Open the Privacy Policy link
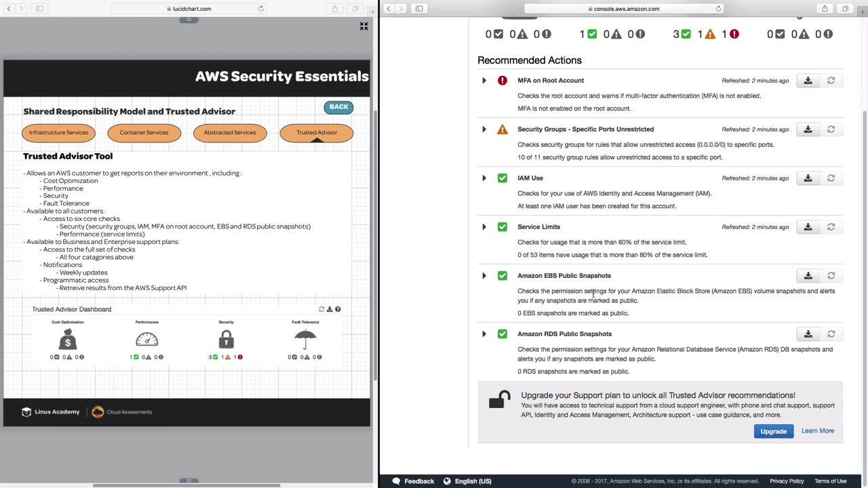Image resolution: width=868 pixels, height=488 pixels. click(x=787, y=481)
